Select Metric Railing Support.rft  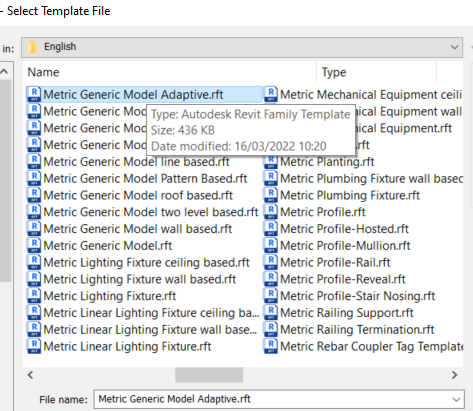(347, 313)
